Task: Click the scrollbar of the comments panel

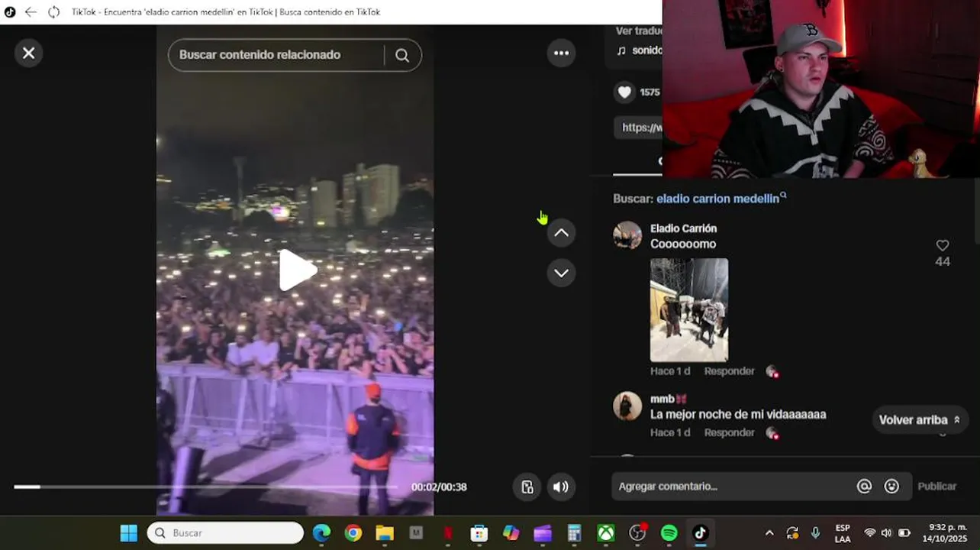Action: (976, 211)
